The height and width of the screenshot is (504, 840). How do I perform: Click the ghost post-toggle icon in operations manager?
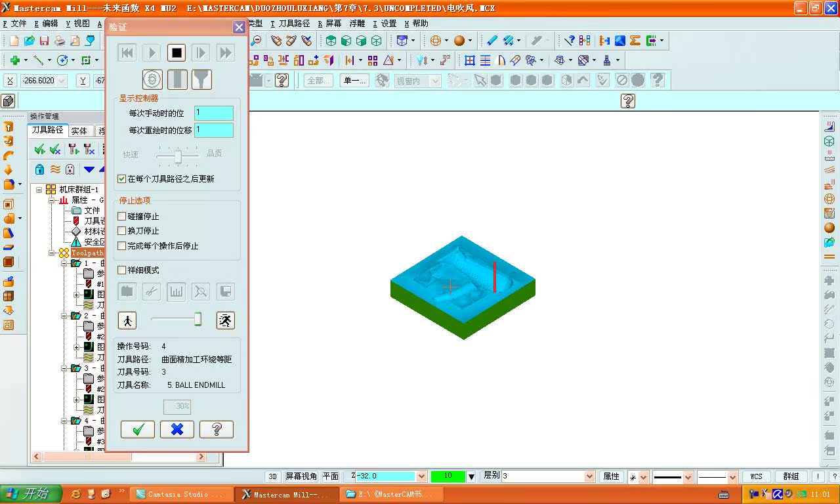tap(70, 169)
